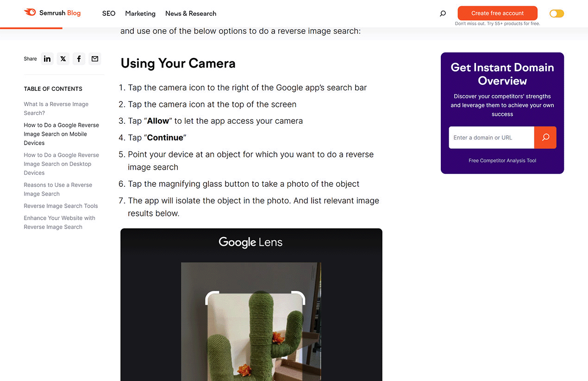Click the Google Lens cactus screenshot
The width and height of the screenshot is (588, 381).
pos(251,305)
